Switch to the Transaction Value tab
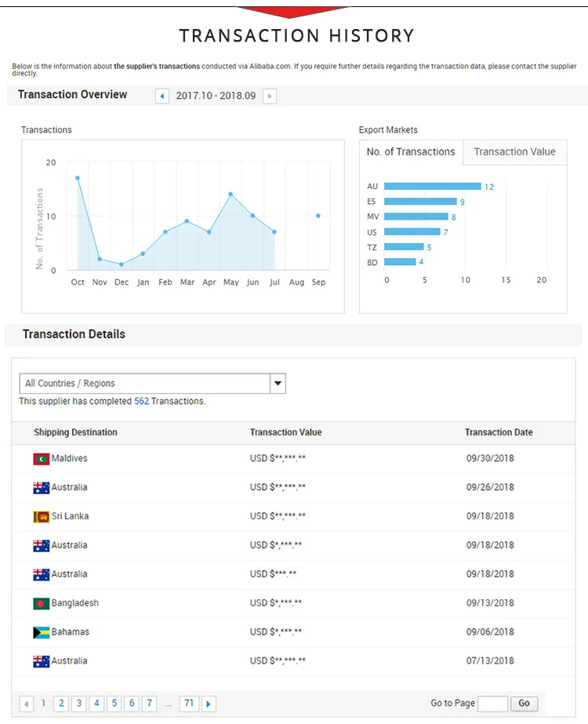The width and height of the screenshot is (588, 724). coord(514,152)
